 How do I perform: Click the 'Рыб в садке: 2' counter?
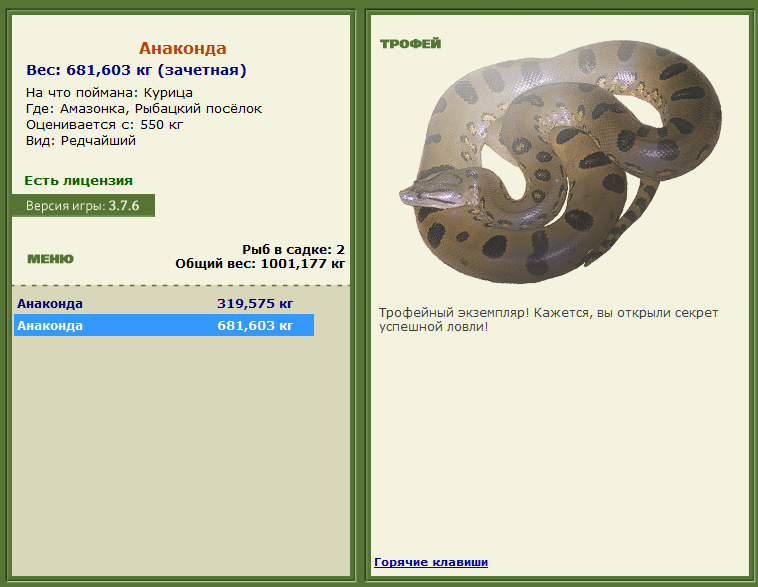click(293, 249)
